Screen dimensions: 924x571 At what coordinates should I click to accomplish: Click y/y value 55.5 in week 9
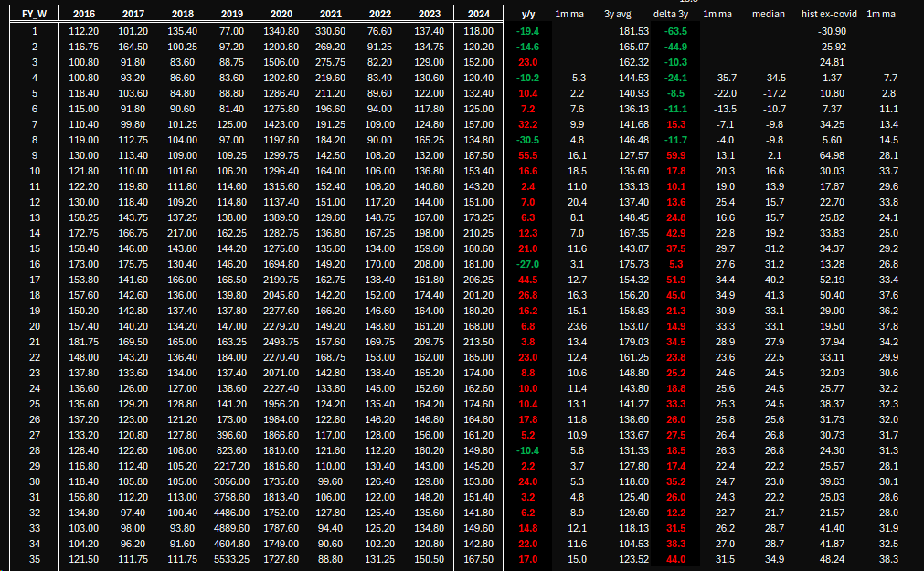click(528, 155)
